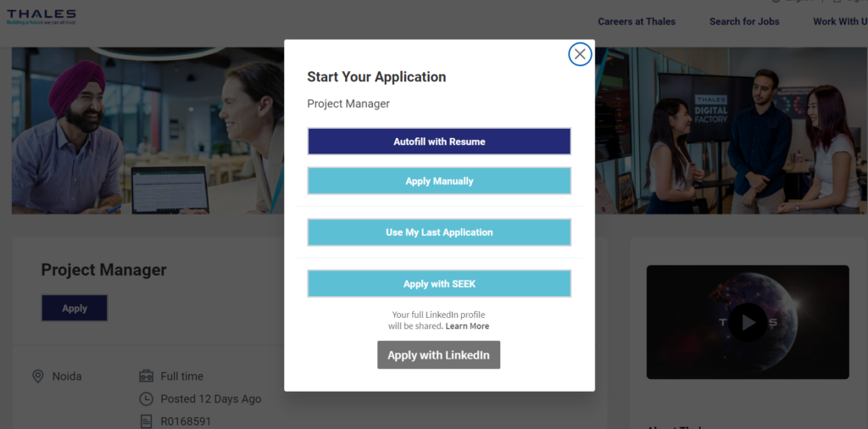Click the Apply button under Project Manager
Screen dimensions: 868x429
tap(75, 309)
